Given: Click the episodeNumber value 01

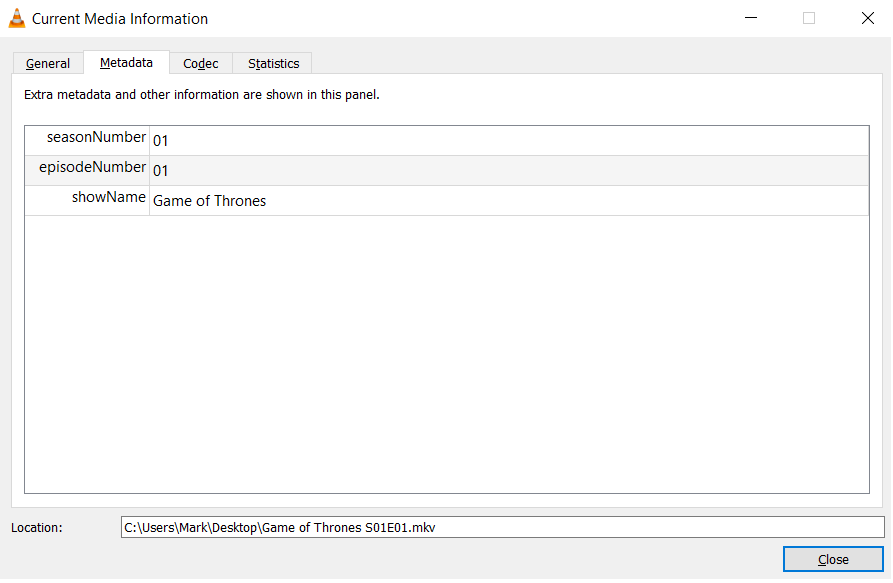Looking at the screenshot, I should [x=161, y=171].
